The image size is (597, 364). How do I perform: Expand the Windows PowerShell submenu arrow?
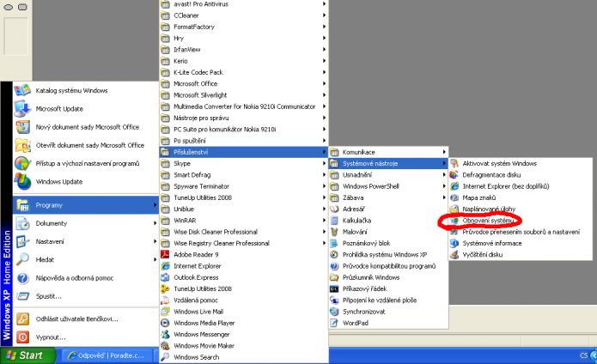pyautogui.click(x=444, y=186)
